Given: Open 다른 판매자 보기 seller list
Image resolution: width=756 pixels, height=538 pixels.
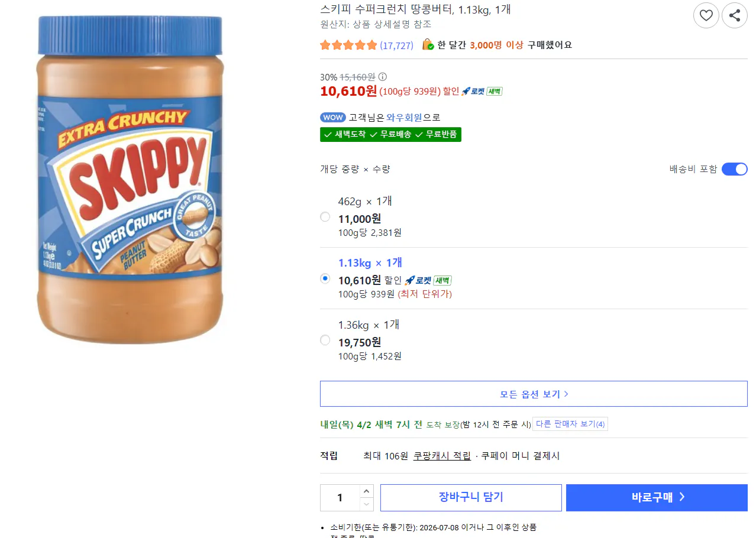Looking at the screenshot, I should (x=570, y=423).
